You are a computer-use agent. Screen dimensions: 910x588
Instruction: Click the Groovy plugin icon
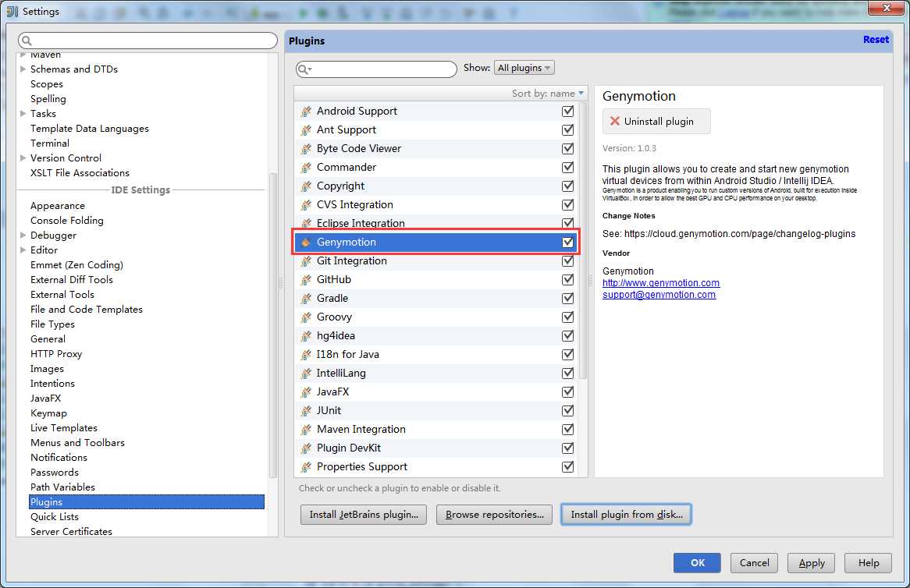(306, 317)
